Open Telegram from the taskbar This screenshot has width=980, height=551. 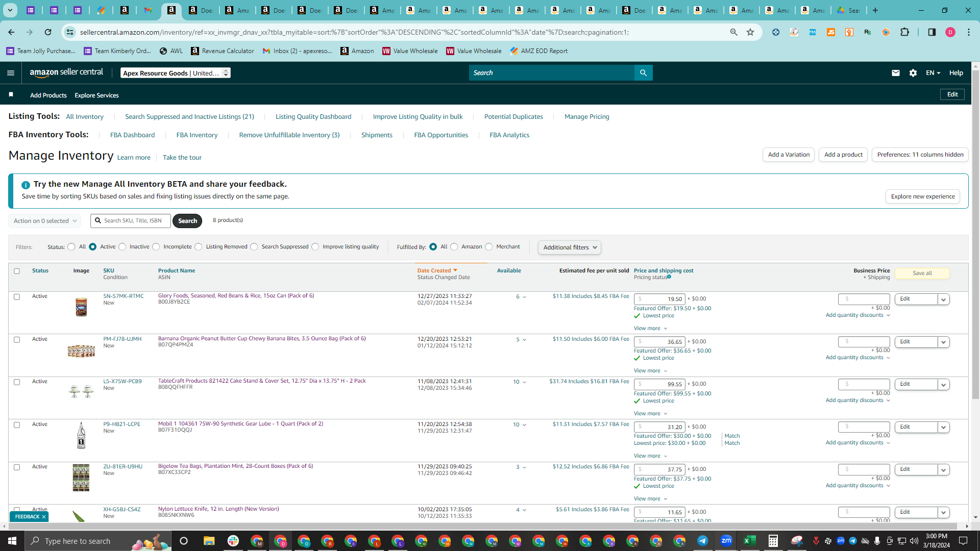(703, 541)
